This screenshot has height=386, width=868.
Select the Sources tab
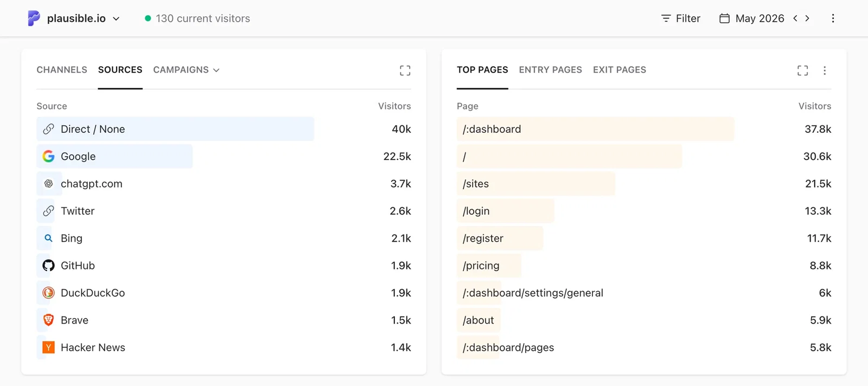point(120,70)
